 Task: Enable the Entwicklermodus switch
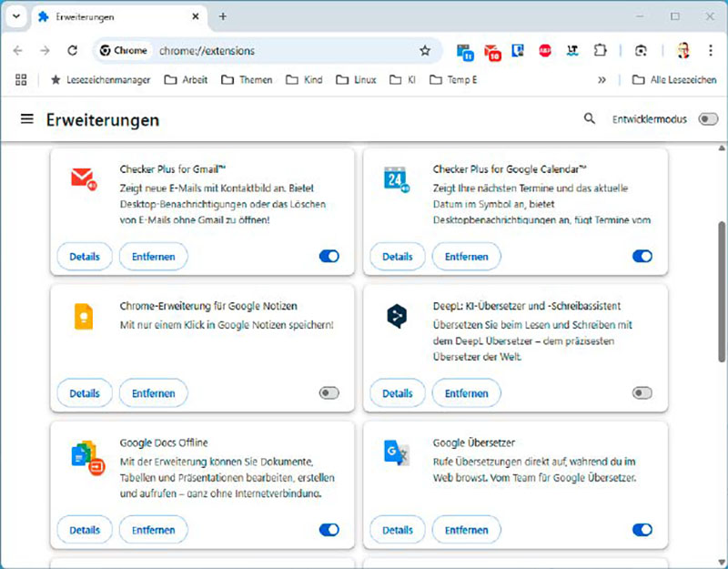(x=708, y=119)
